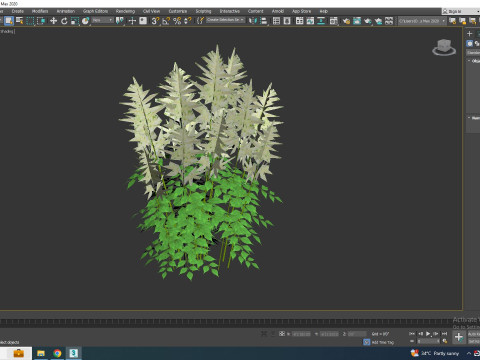Open the Civil View menu
The height and width of the screenshot is (360, 480).
[151, 11]
